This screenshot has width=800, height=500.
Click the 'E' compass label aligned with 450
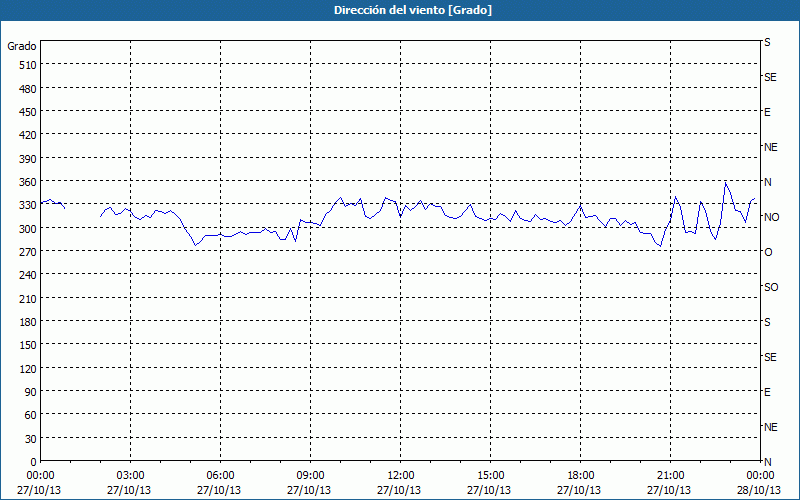(767, 112)
